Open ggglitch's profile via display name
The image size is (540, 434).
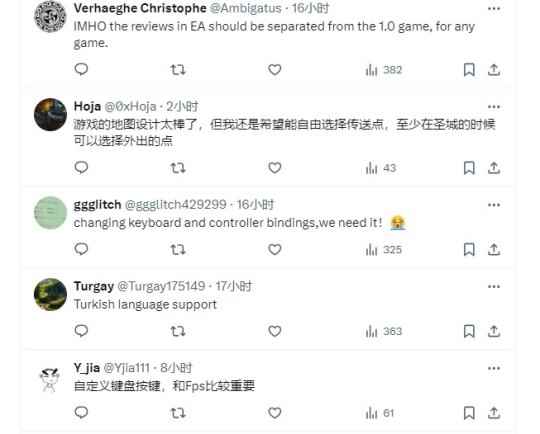(97, 205)
